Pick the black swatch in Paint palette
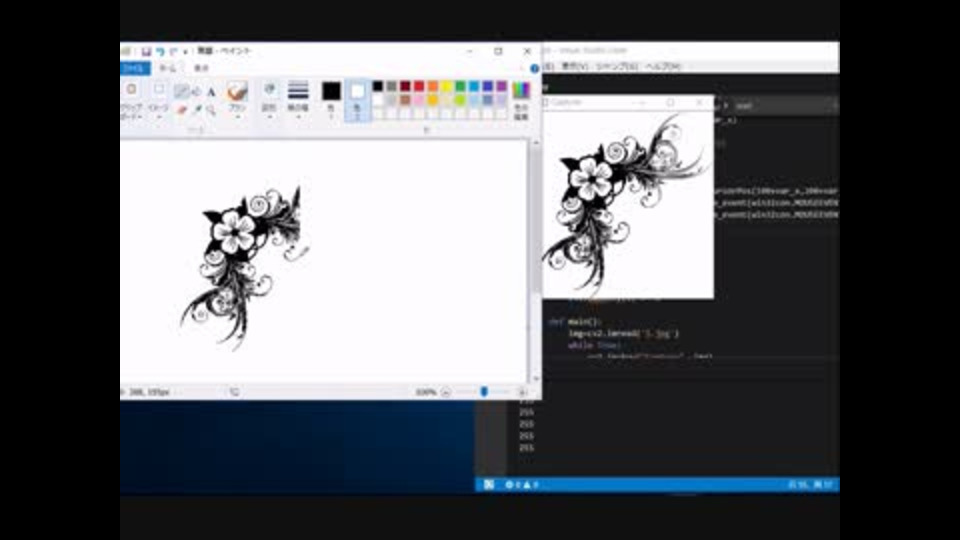960x540 pixels. [x=378, y=86]
